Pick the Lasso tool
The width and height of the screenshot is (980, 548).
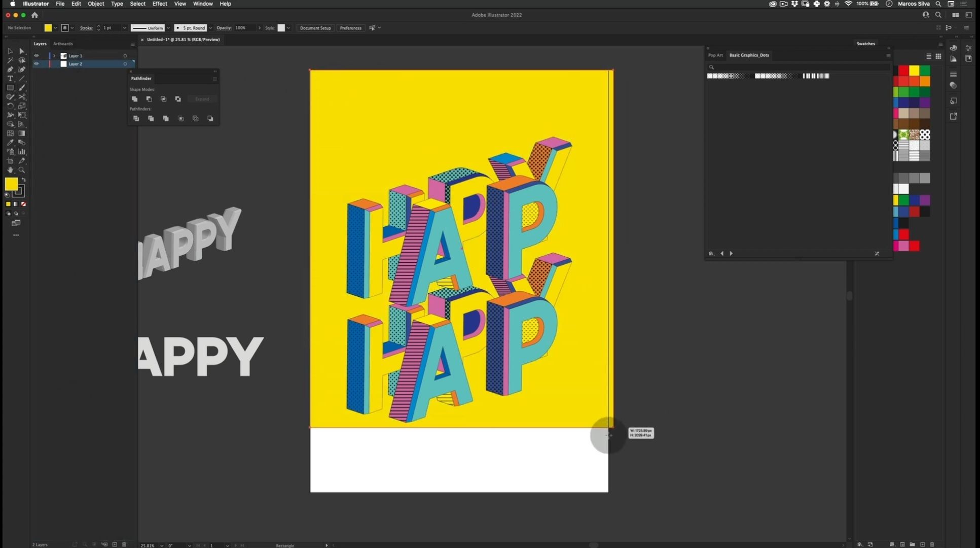pos(22,60)
